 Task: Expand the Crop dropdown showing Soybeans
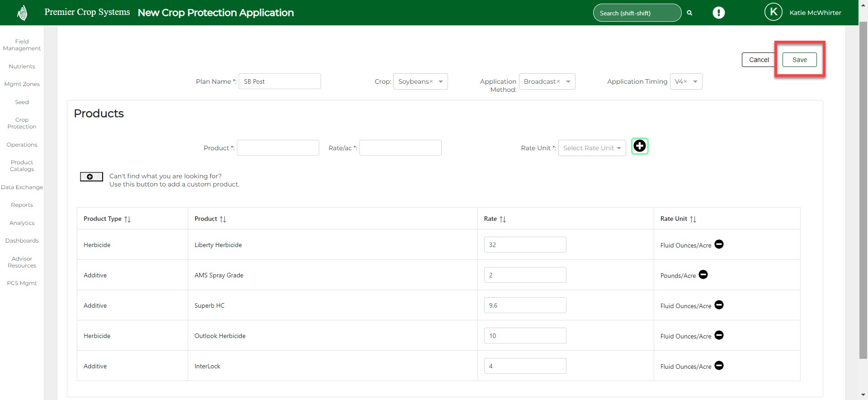click(x=440, y=81)
